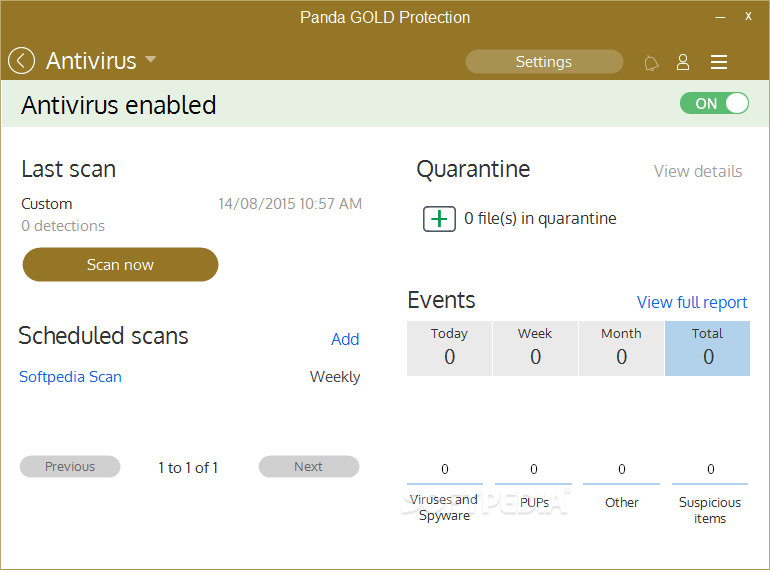Open View full report link

coord(692,302)
